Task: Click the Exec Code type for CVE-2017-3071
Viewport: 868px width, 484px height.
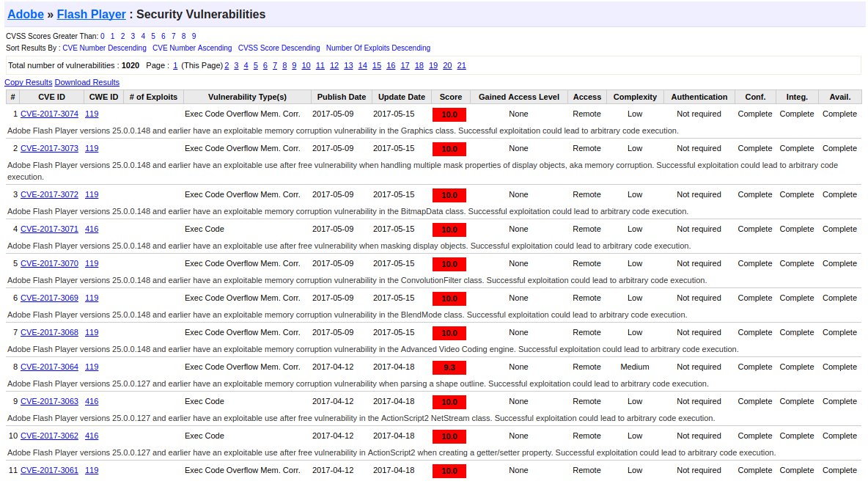Action: (x=205, y=229)
